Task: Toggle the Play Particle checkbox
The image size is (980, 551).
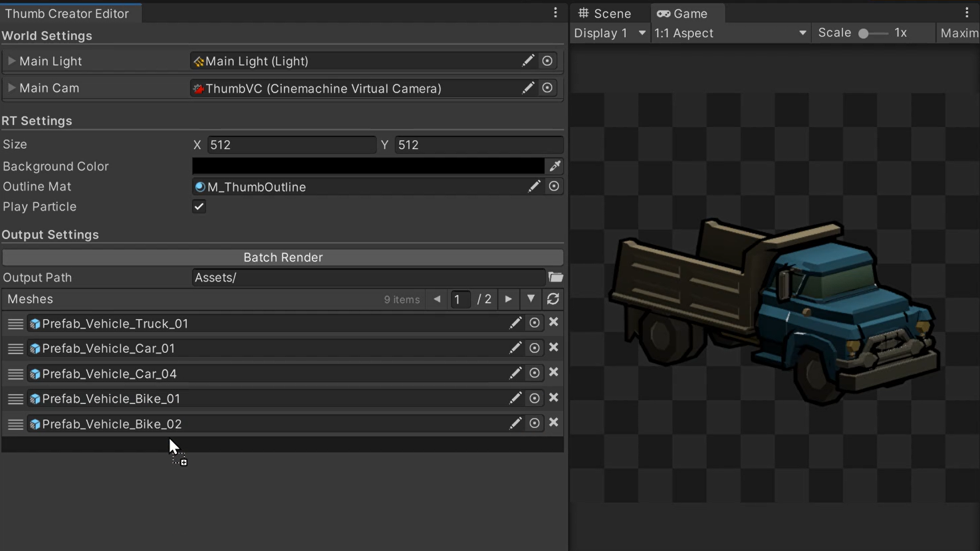Action: pyautogui.click(x=199, y=207)
